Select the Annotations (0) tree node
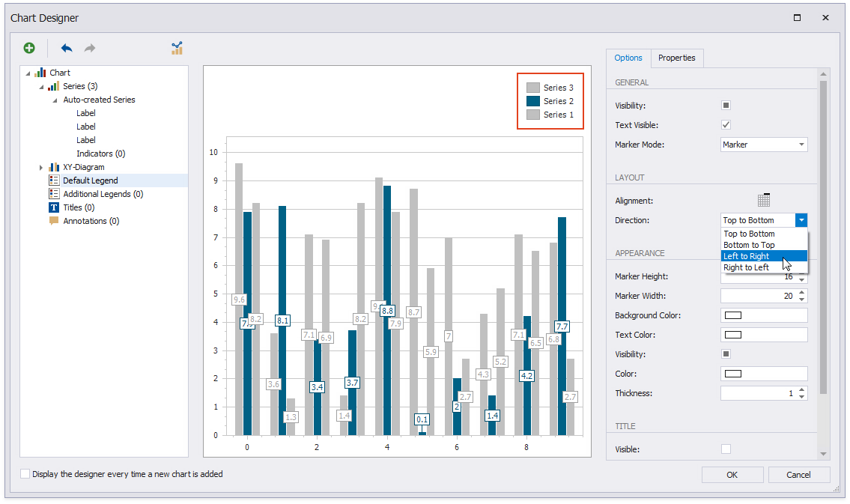Viewport: 850px width, 504px height. click(x=91, y=221)
